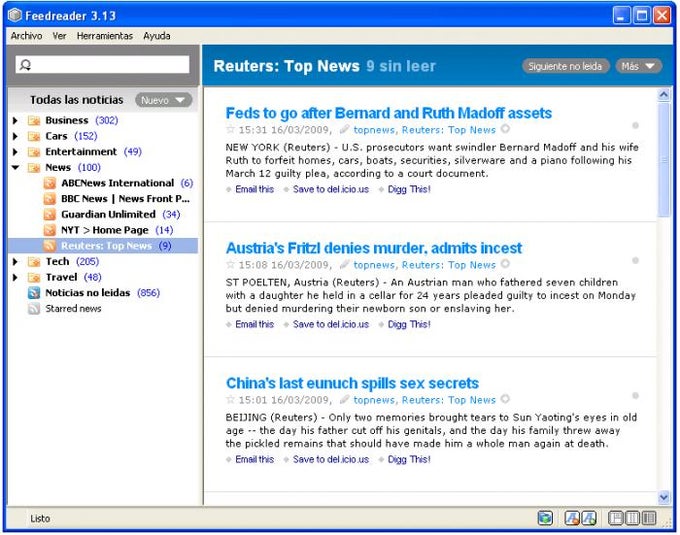
Task: Click Save to del.icio.us under Fritzl article
Action: (331, 324)
